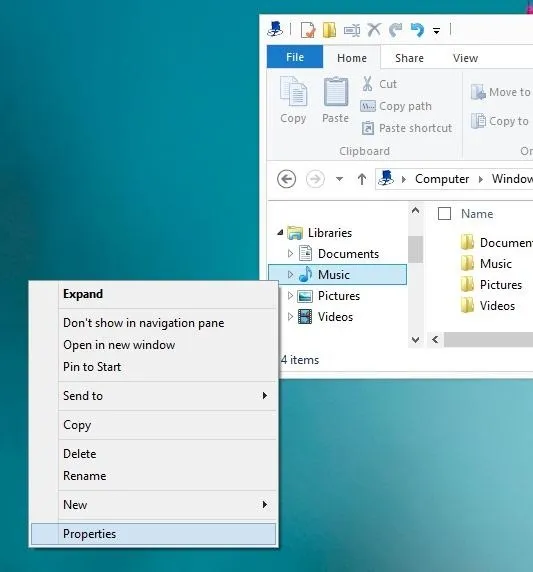
Task: Click the Undo icon in quick access toolbar
Action: click(x=417, y=30)
